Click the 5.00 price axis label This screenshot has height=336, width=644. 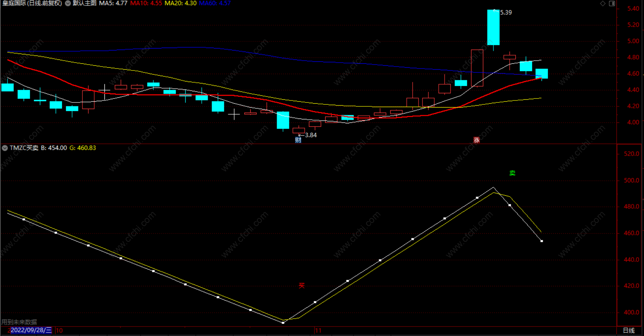pos(633,41)
